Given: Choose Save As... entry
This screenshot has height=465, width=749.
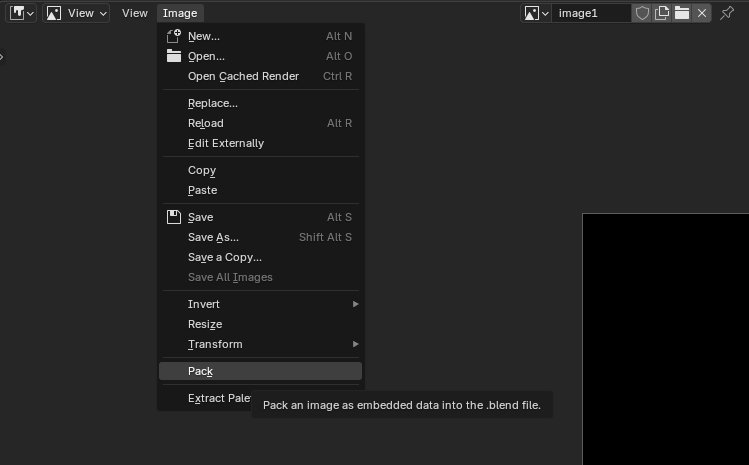Looking at the screenshot, I should [x=260, y=237].
